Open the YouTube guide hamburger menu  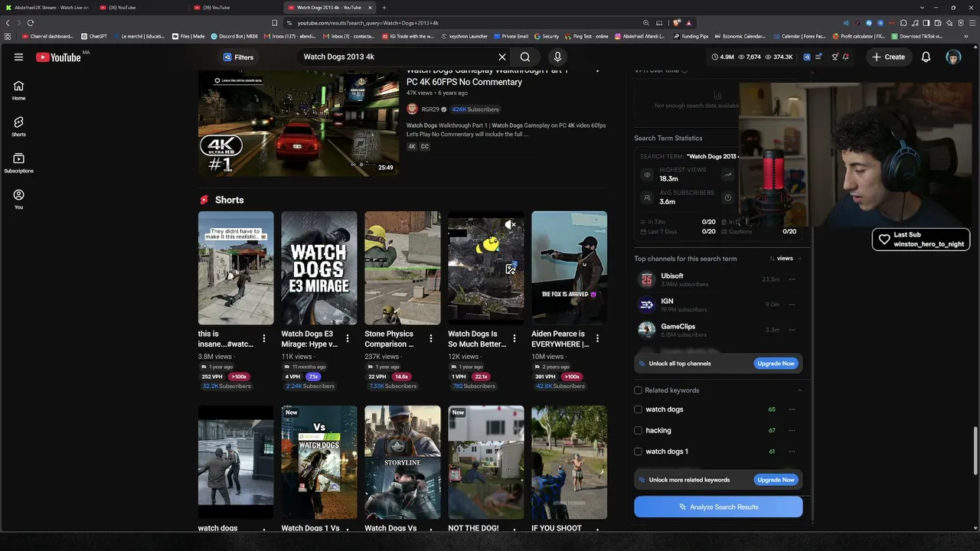(x=18, y=57)
